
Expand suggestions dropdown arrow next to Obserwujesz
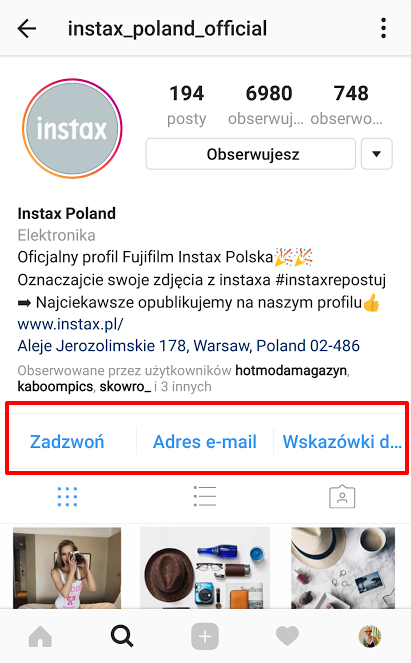(376, 154)
